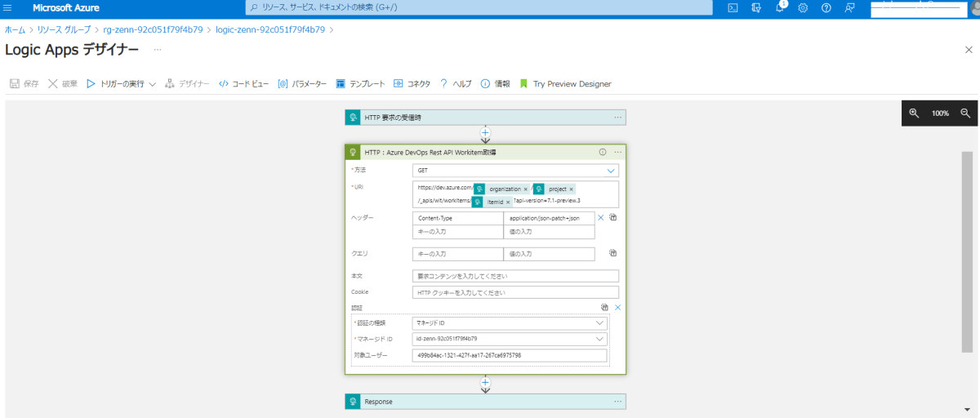
Task: Zoom out on the designer canvas
Action: coord(964,113)
